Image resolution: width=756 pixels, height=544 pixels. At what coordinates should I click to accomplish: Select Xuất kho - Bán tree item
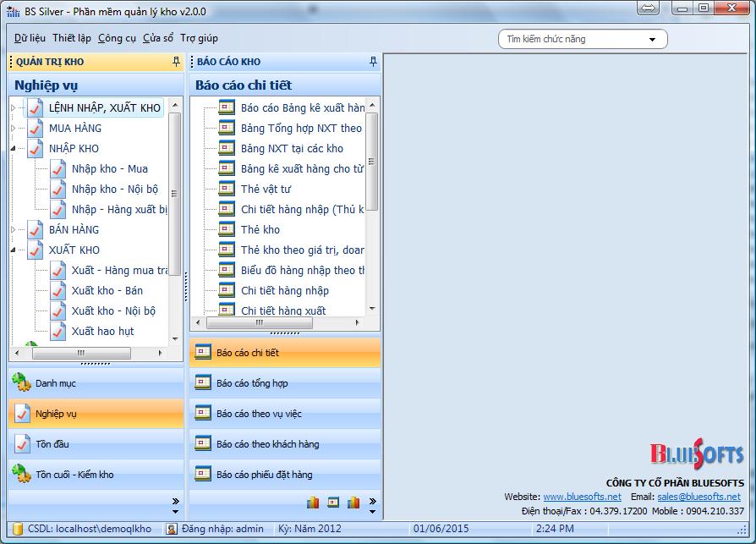click(x=107, y=291)
